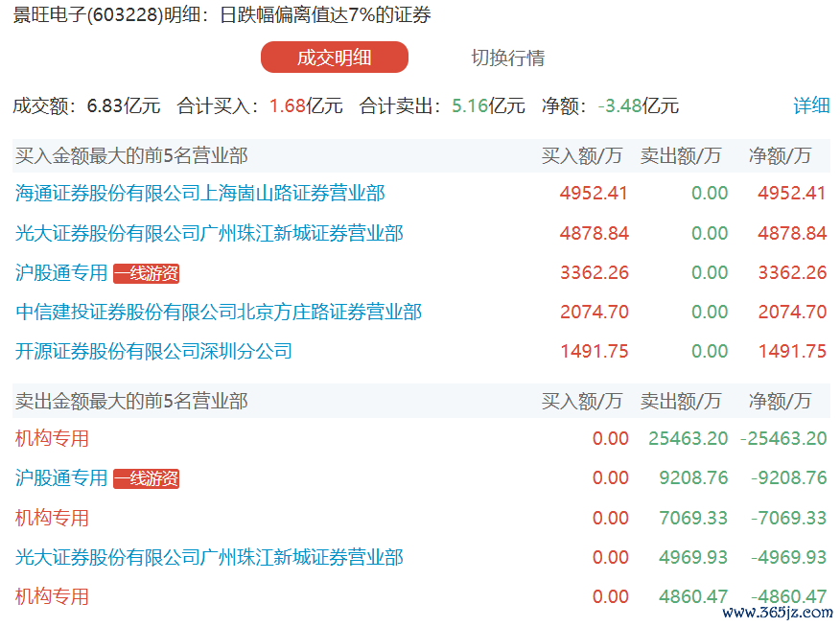Click the 4878.84 buy amount cell
The height and width of the screenshot is (627, 840).
[595, 234]
